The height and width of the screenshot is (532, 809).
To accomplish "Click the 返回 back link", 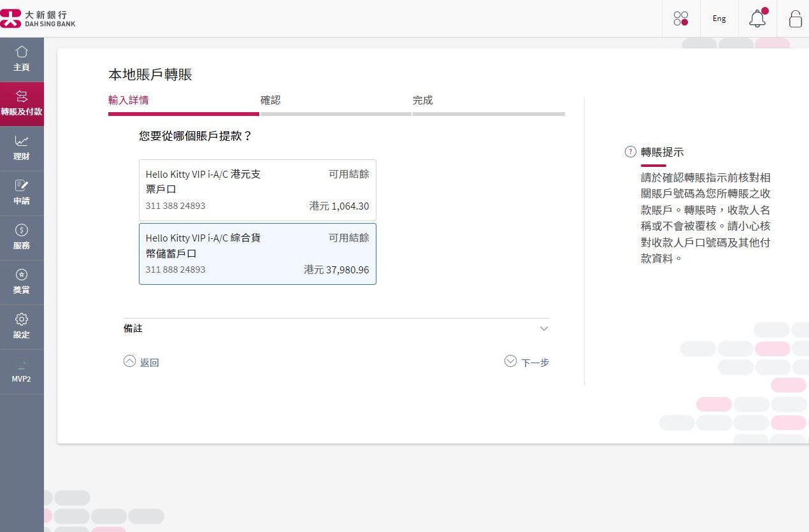I will click(x=149, y=363).
